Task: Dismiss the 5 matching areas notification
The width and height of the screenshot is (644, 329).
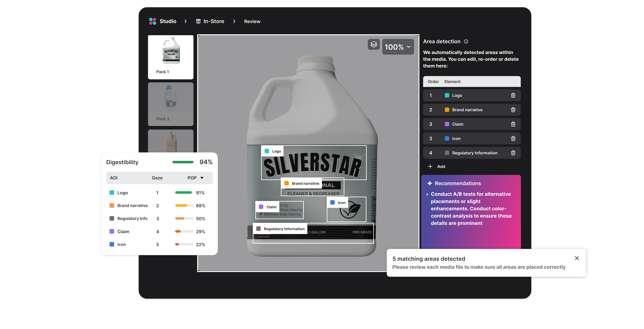Action: click(577, 258)
